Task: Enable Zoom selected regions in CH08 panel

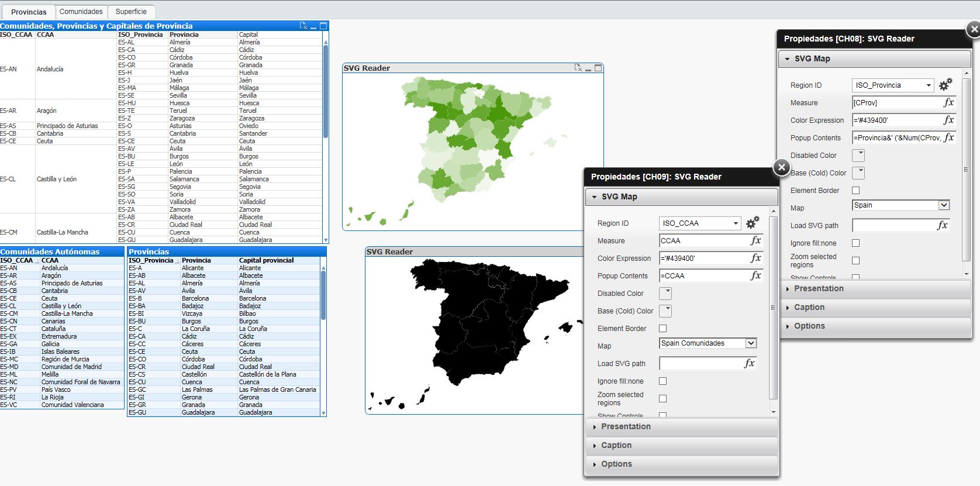Action: pos(855,260)
